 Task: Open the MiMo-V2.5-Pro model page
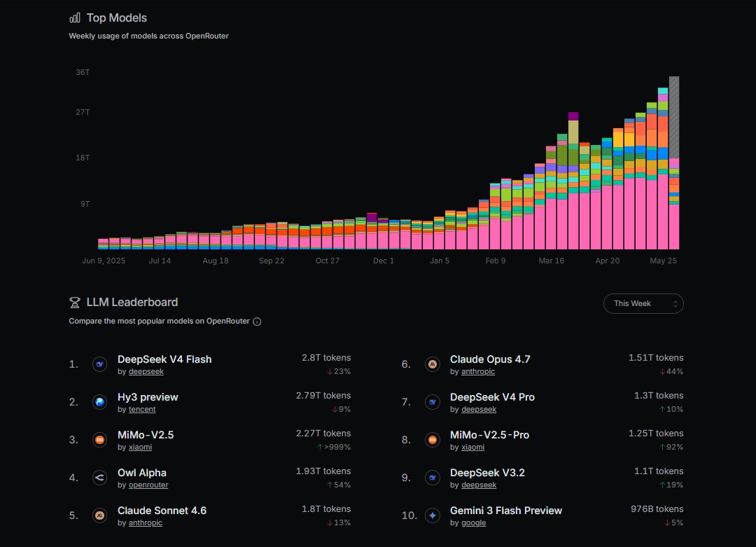click(x=489, y=435)
